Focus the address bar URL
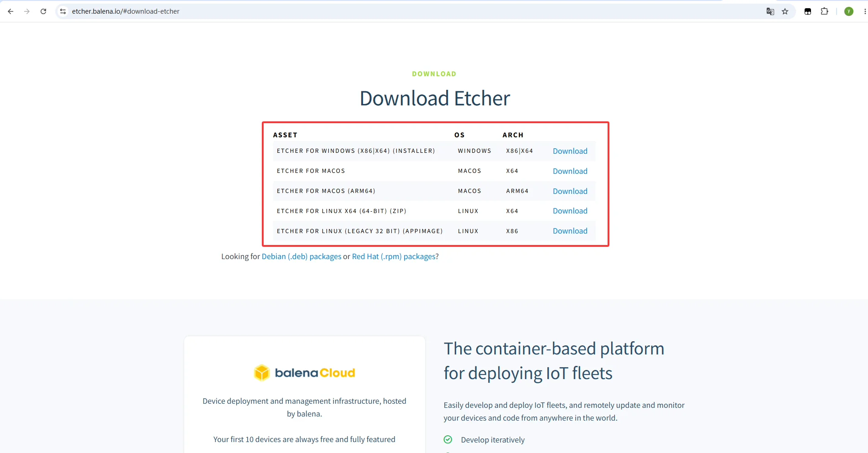Image resolution: width=868 pixels, height=453 pixels. (x=126, y=11)
